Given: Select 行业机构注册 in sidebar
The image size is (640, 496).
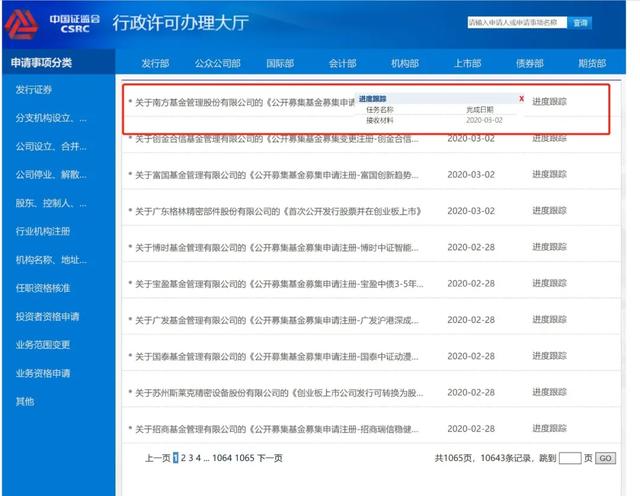Looking at the screenshot, I should [x=43, y=231].
